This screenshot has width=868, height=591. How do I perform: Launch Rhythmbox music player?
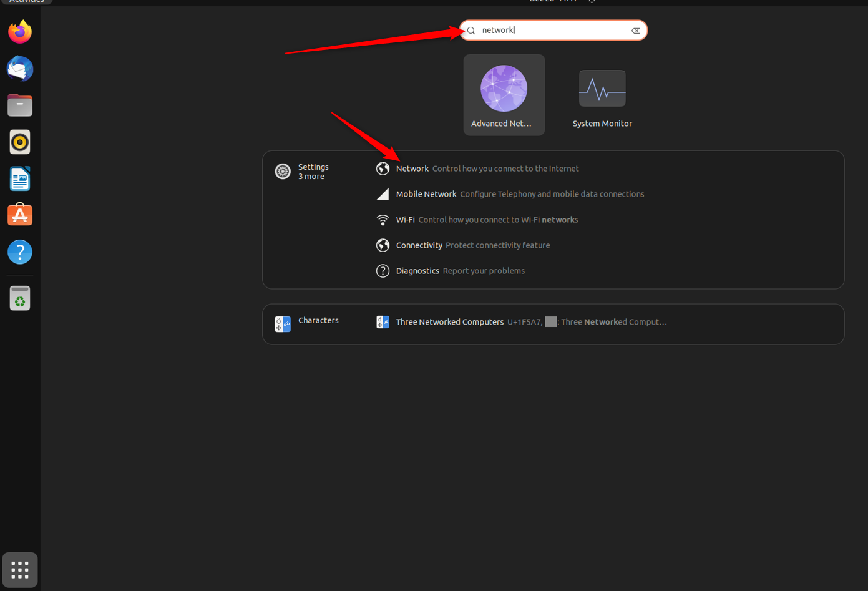pyautogui.click(x=20, y=142)
